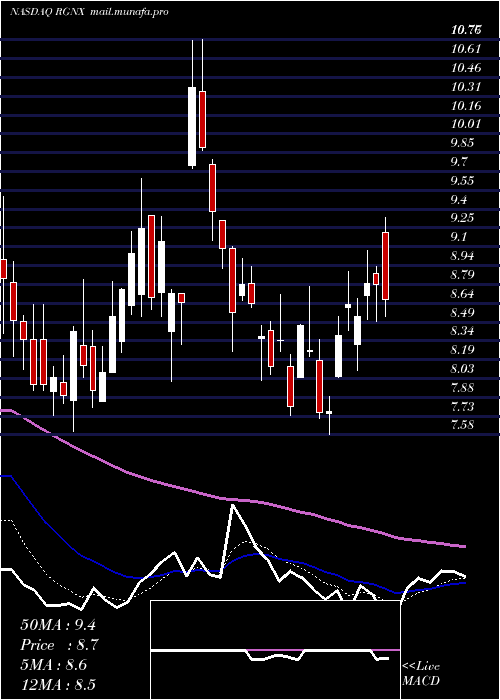Click the last red candlestick near 9.1
Image resolution: width=500 pixels, height=700 pixels.
385,266
